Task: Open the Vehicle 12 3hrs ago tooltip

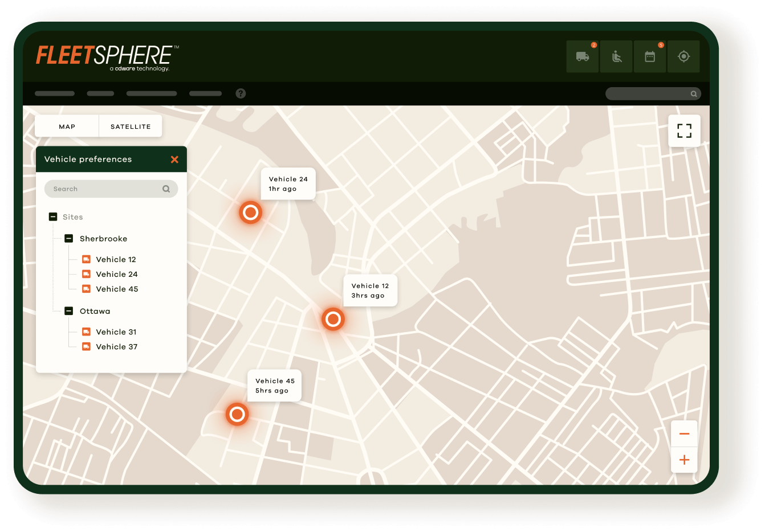Action: [x=370, y=290]
